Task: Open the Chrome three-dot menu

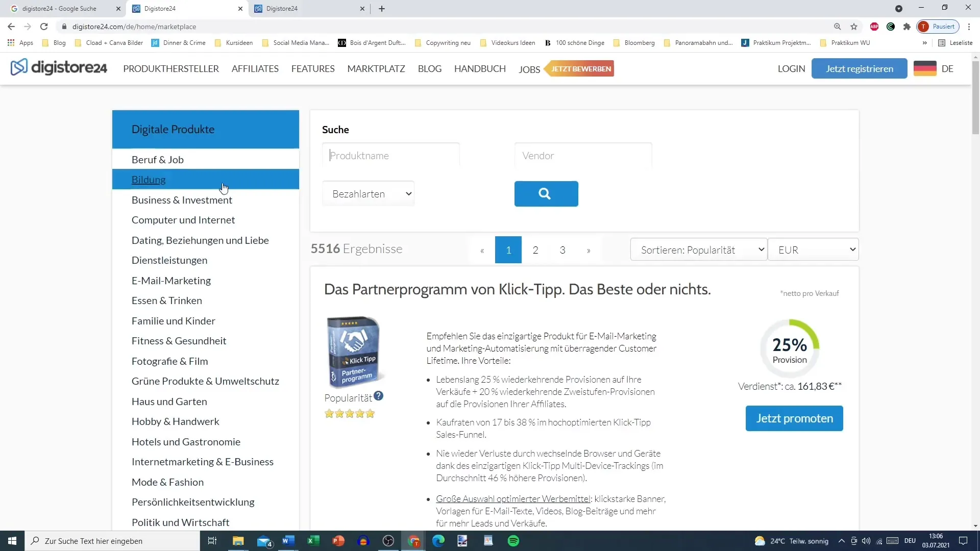Action: [969, 27]
